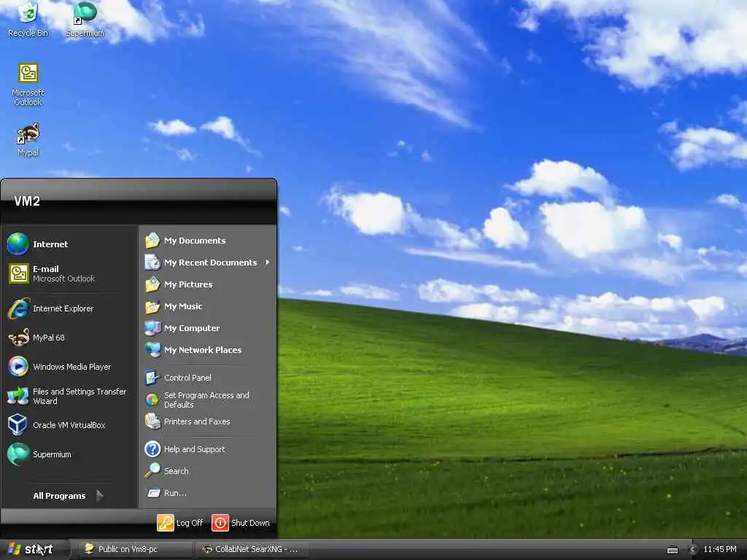
Task: Launch Internet from the Start menu
Action: pyautogui.click(x=69, y=244)
